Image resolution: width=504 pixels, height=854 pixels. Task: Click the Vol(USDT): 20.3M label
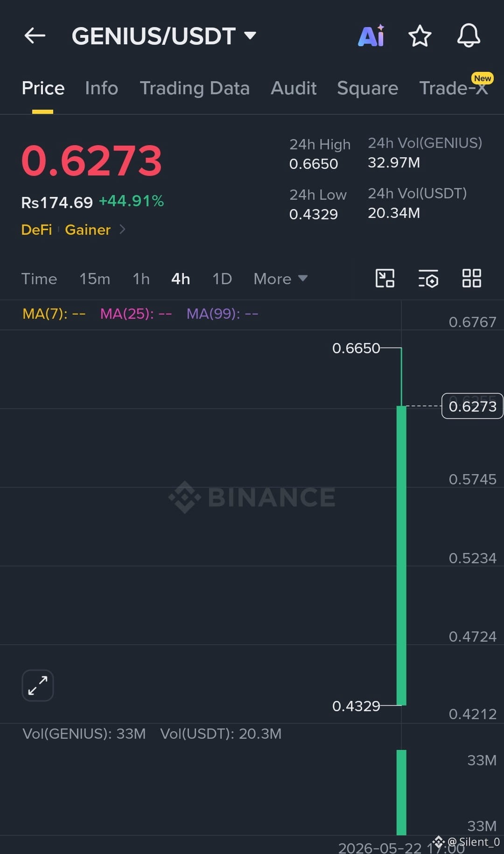[221, 734]
